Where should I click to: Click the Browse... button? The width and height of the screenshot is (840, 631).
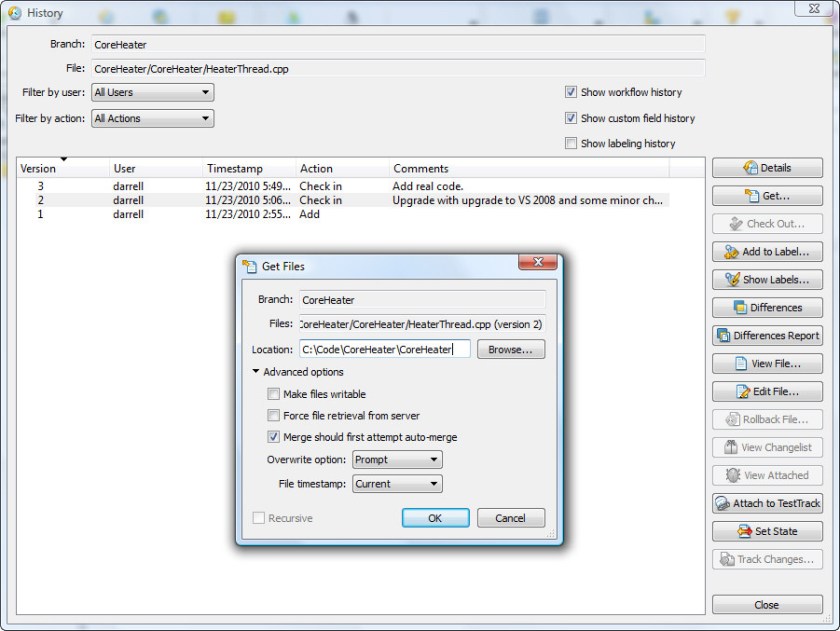(511, 350)
